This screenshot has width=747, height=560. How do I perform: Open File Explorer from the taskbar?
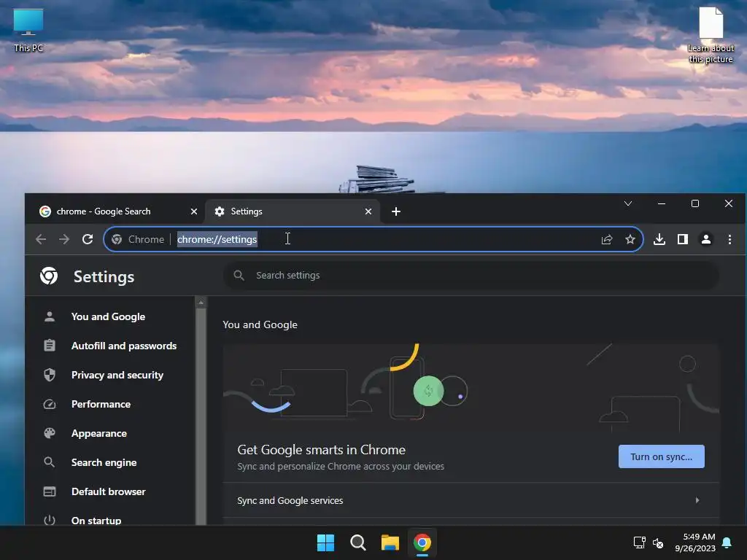click(390, 542)
